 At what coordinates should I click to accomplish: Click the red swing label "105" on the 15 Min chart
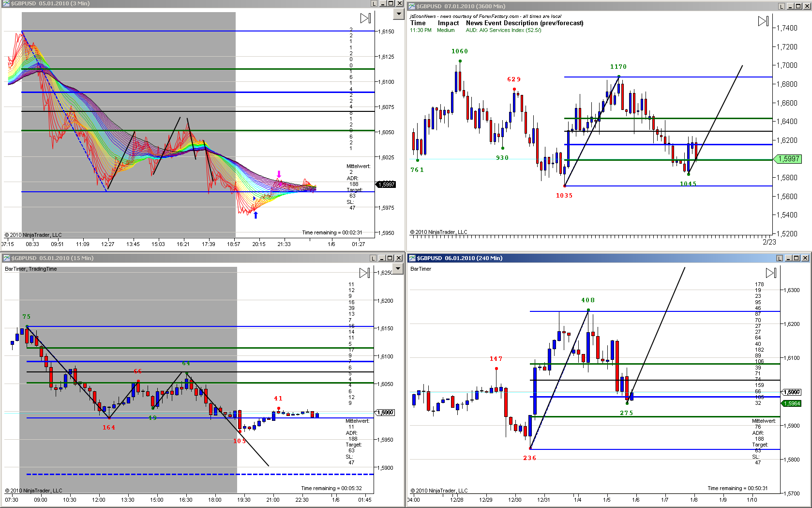240,441
